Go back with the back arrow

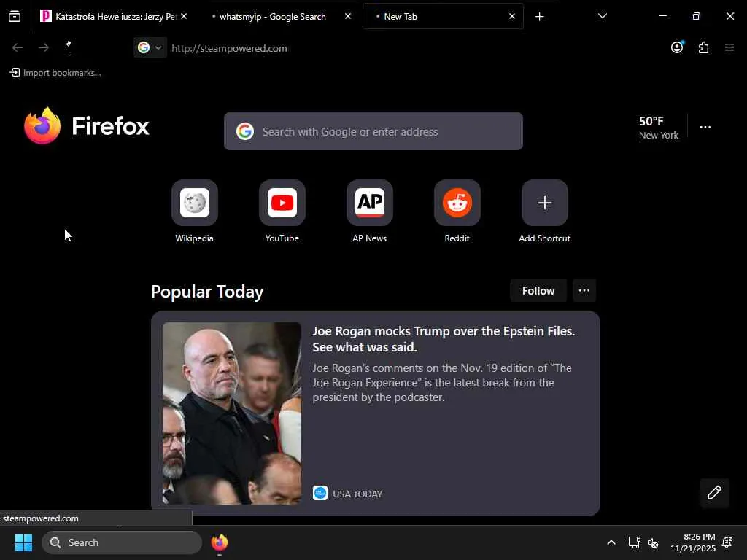tap(18, 47)
